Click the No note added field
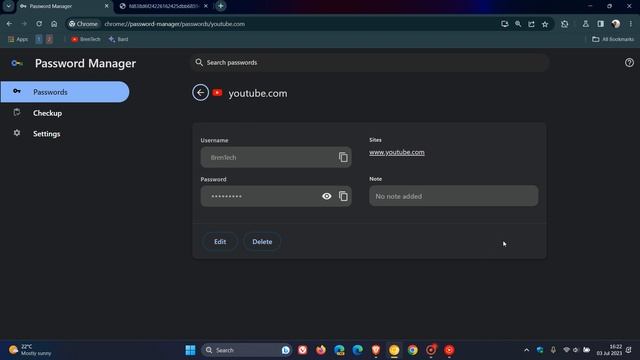This screenshot has height=360, width=640. [453, 196]
